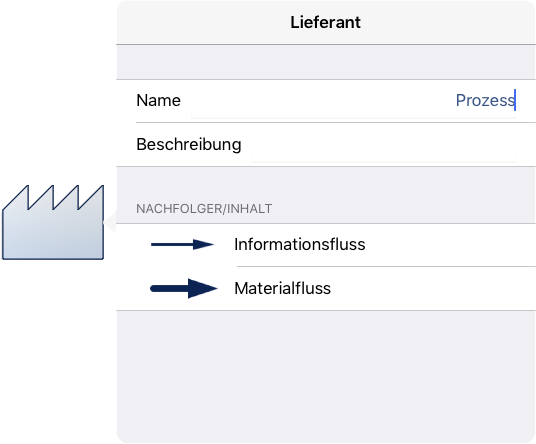
Task: Click the arrowhead of the Materialfluss arrow
Action: click(203, 288)
